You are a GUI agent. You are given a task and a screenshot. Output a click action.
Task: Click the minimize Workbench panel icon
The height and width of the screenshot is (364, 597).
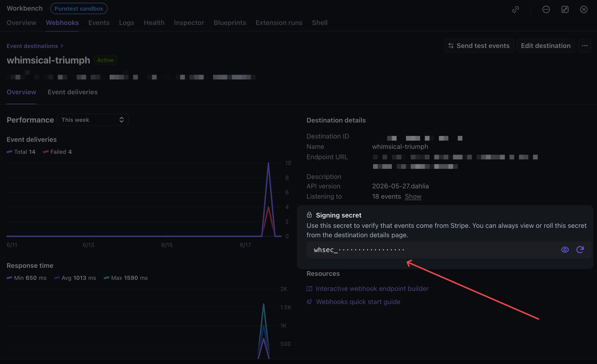tap(565, 9)
